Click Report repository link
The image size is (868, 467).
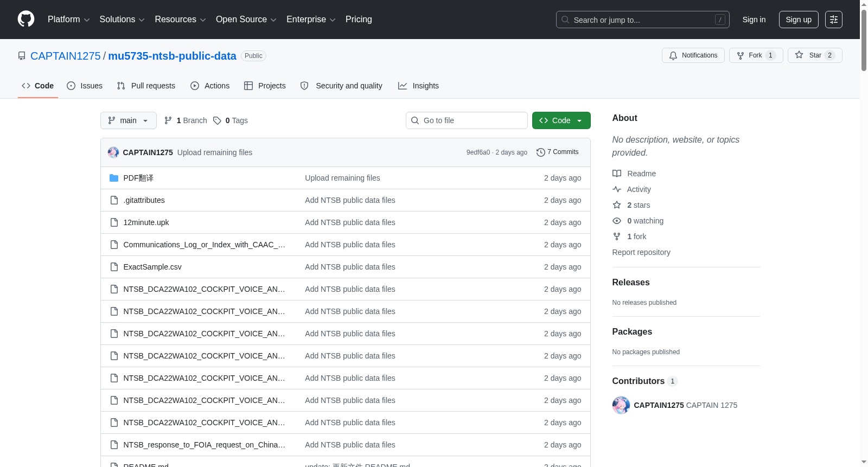point(641,252)
